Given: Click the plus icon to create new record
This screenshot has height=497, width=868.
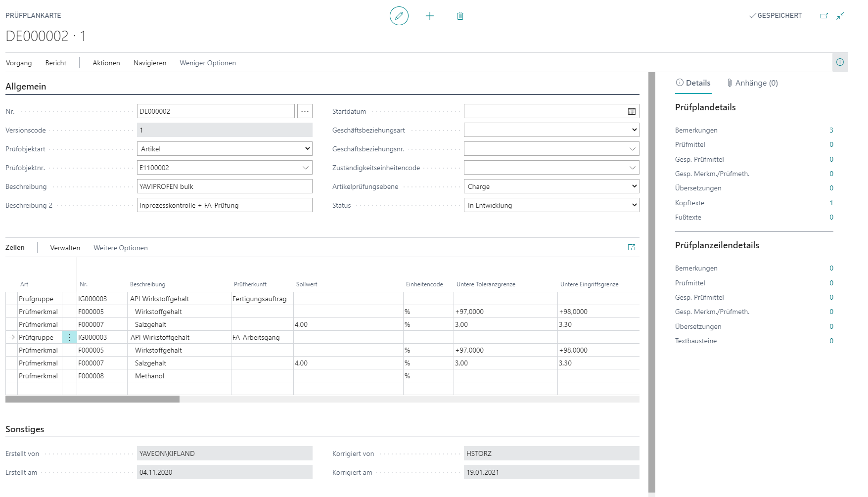Looking at the screenshot, I should pos(430,16).
